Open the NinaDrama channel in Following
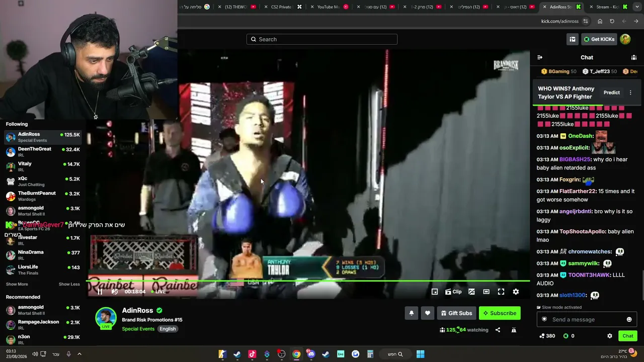 [x=43, y=254]
